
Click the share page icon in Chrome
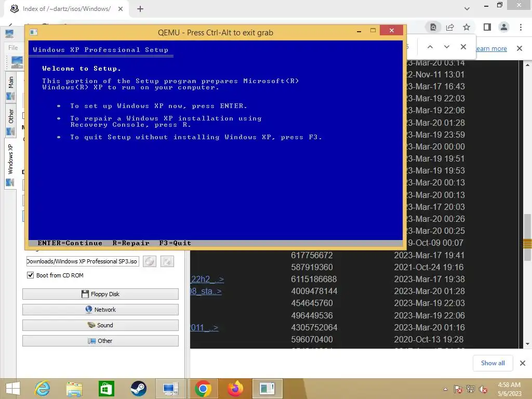coord(450,27)
